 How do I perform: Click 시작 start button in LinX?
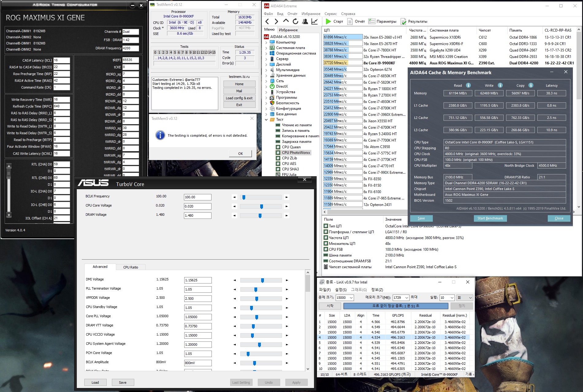pos(330,306)
